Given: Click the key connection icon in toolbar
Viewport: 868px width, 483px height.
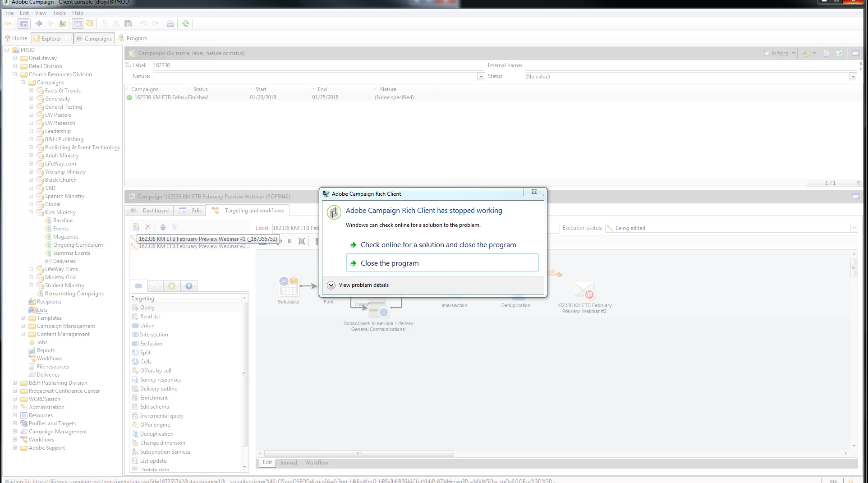Looking at the screenshot, I should click(x=8, y=23).
